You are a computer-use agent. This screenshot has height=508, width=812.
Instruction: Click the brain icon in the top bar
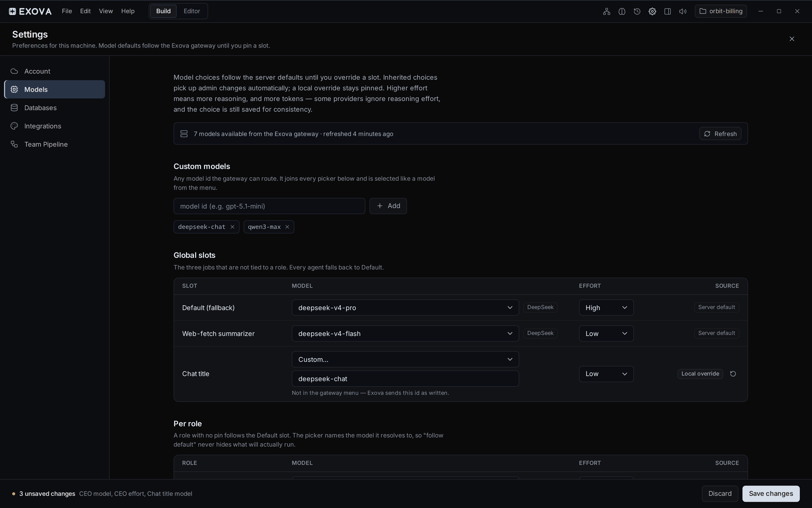point(621,11)
